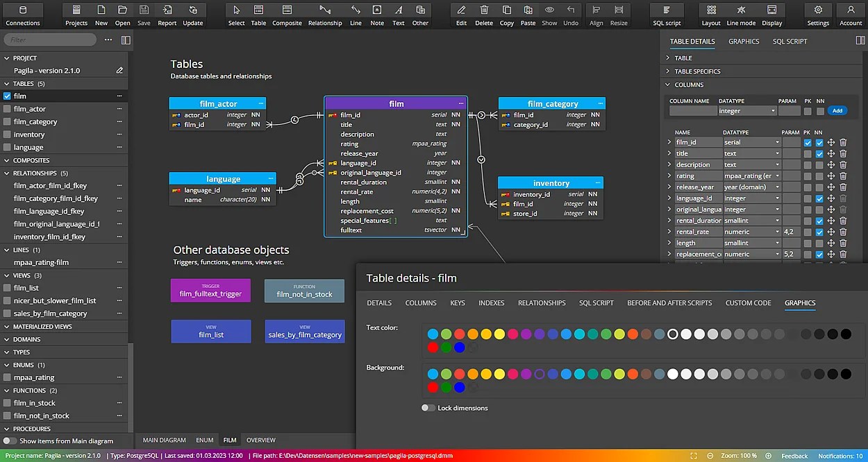Open the SQL script generator
Screen dimensions: 868x462
point(666,14)
